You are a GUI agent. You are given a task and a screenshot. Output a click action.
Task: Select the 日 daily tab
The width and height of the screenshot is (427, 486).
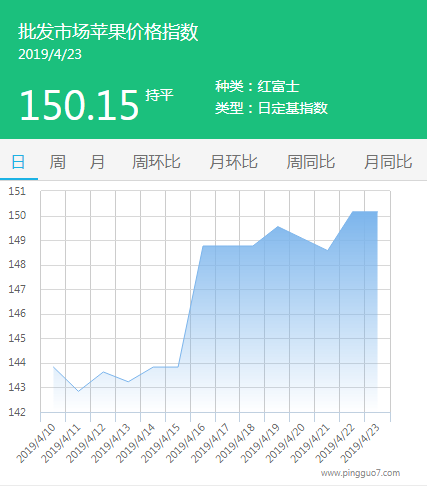18,162
